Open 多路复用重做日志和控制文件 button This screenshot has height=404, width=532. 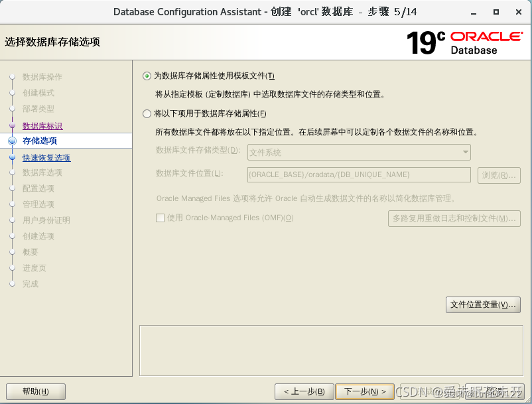[454, 218]
